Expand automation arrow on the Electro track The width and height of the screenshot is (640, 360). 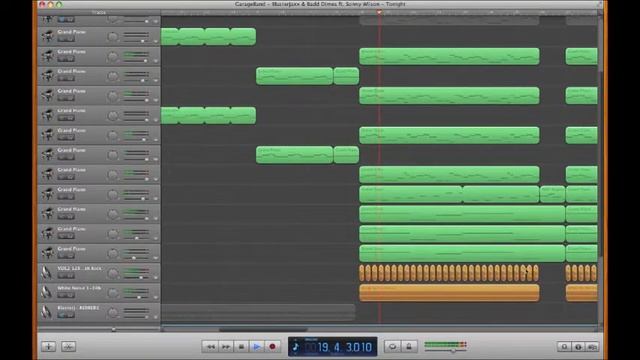pyautogui.click(x=156, y=317)
